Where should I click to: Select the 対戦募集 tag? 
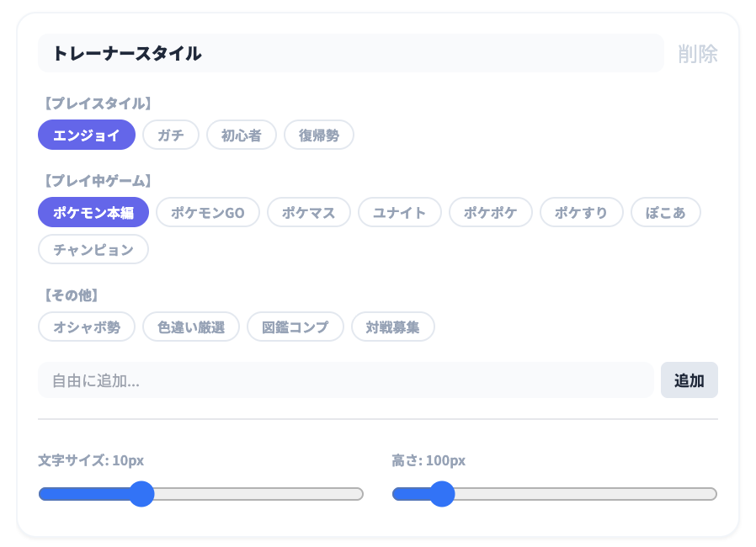pyautogui.click(x=393, y=327)
